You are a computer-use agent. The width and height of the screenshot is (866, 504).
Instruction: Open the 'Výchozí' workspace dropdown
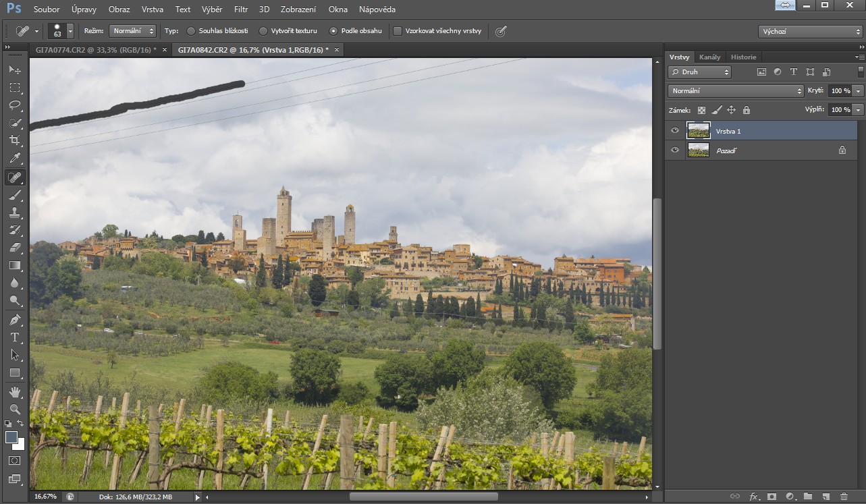(x=810, y=31)
